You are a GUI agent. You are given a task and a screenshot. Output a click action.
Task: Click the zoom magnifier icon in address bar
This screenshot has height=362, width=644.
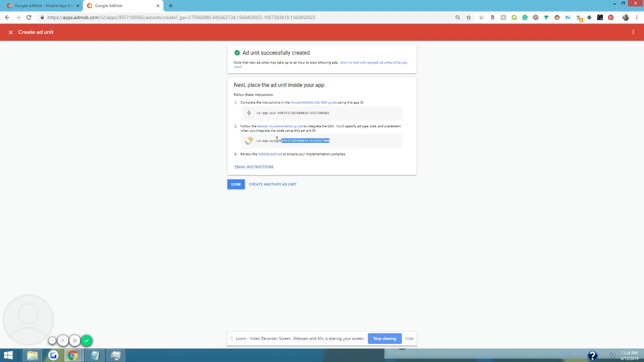[457, 18]
